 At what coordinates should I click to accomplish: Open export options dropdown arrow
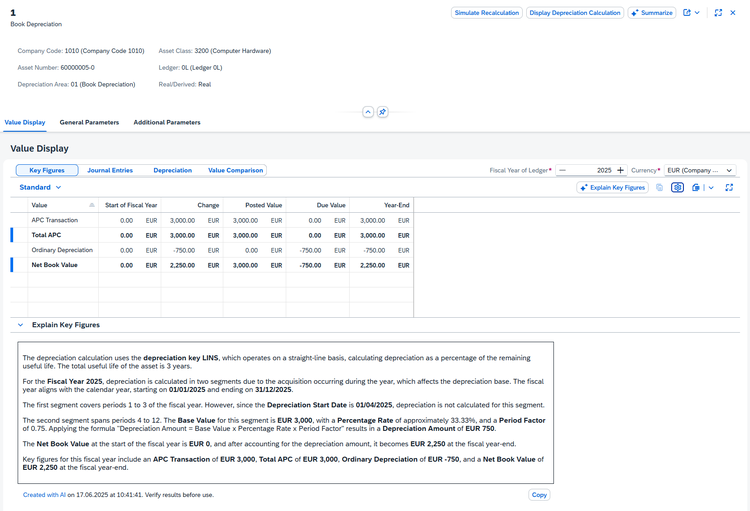coord(711,188)
